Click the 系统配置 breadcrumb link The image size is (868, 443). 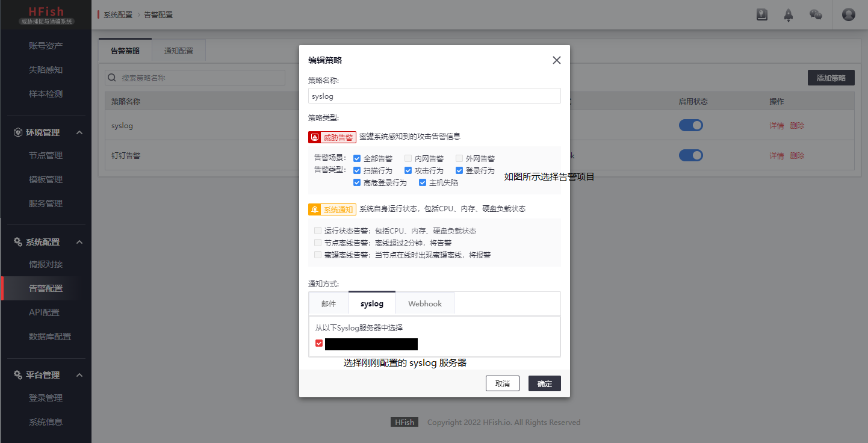118,14
